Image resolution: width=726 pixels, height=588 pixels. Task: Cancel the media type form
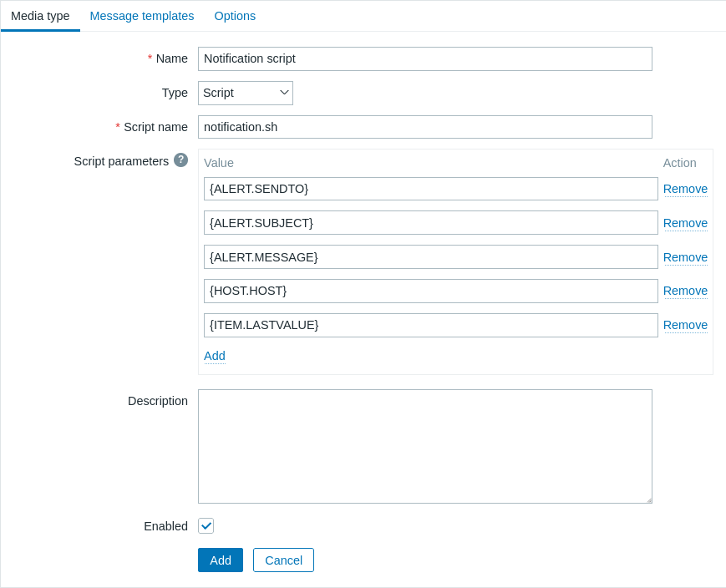click(283, 560)
